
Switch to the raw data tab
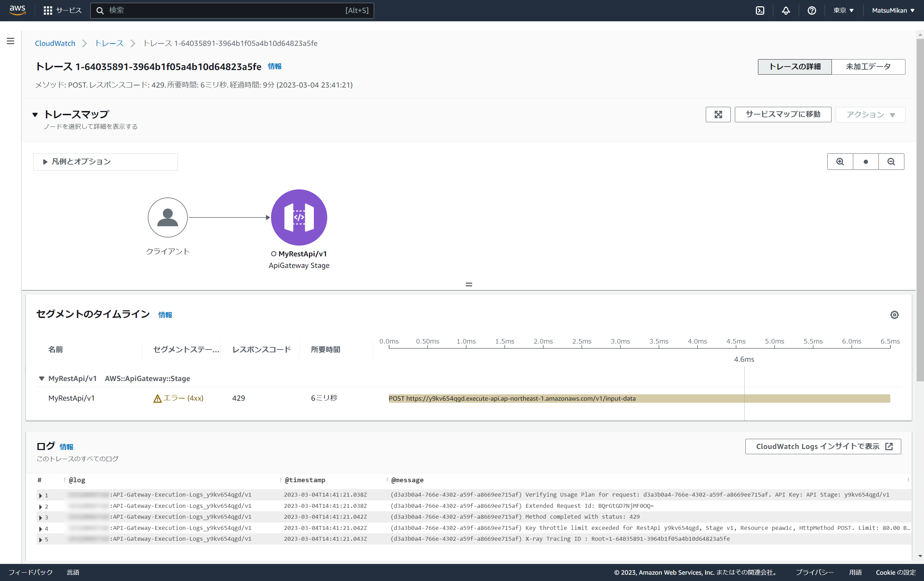pos(868,67)
